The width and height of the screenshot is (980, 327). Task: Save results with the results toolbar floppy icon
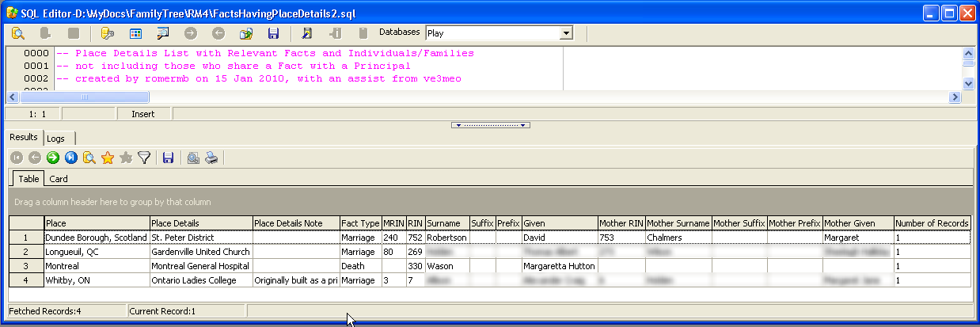(x=168, y=158)
